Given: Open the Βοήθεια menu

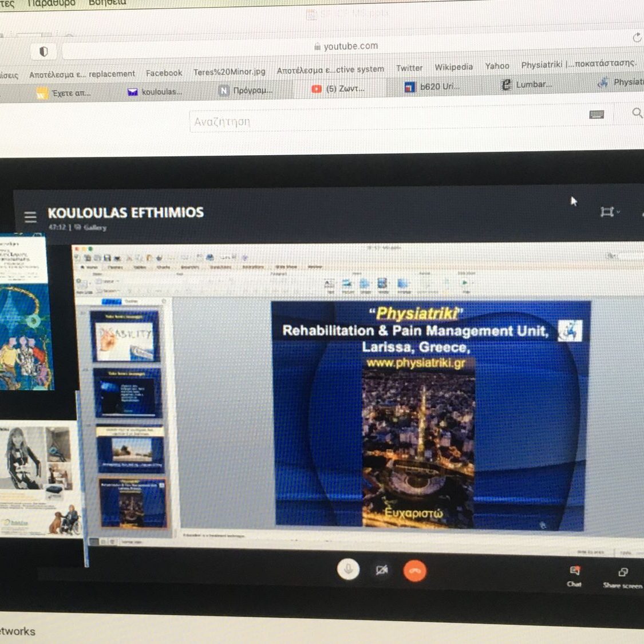Looking at the screenshot, I should coord(108,3).
